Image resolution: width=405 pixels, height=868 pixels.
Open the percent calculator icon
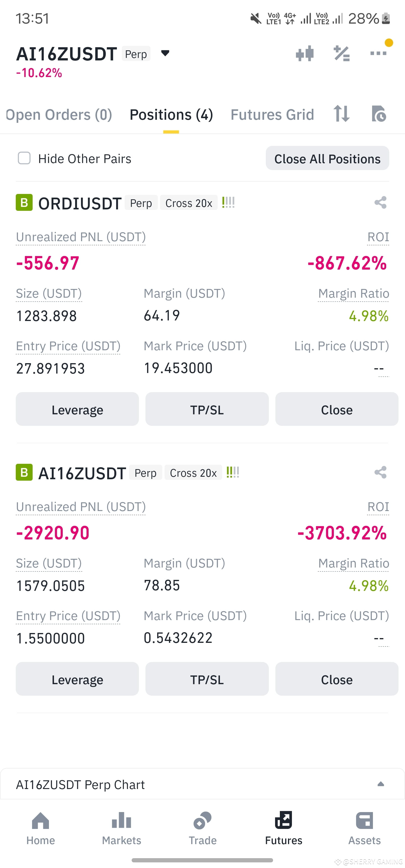342,54
